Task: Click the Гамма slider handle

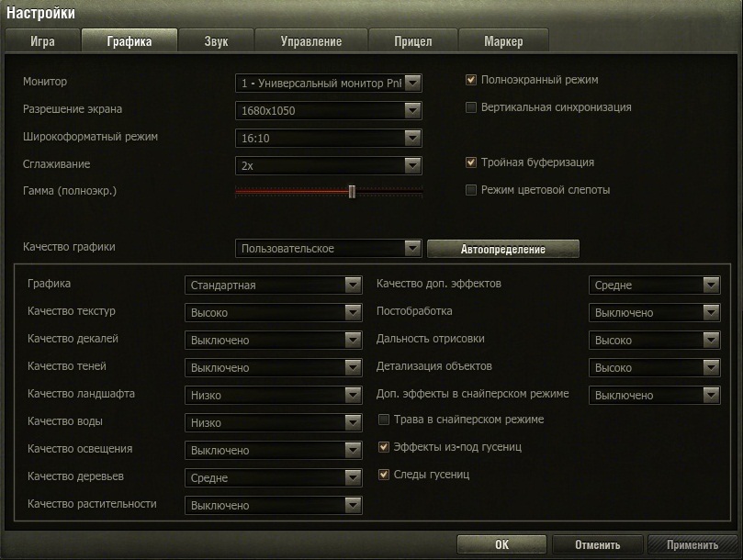Action: pos(352,191)
